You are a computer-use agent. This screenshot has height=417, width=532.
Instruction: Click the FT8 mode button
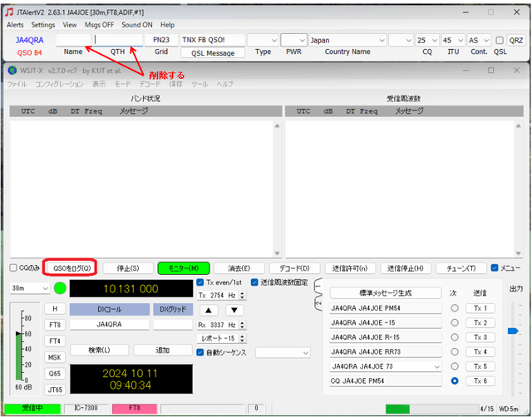point(55,325)
